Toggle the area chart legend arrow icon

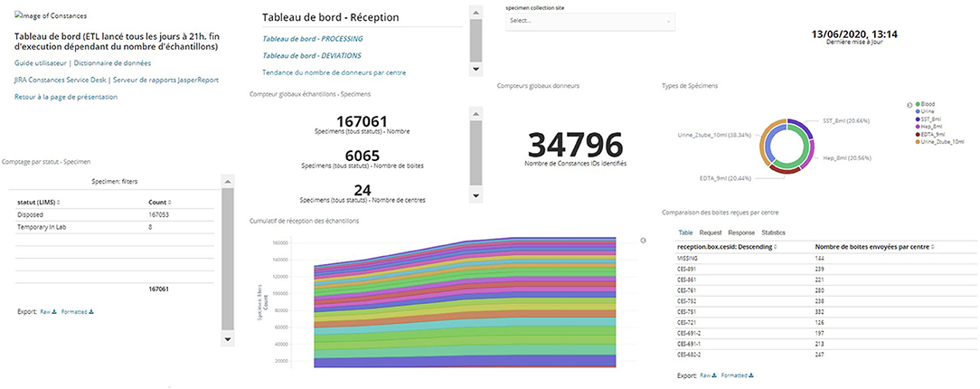(643, 240)
